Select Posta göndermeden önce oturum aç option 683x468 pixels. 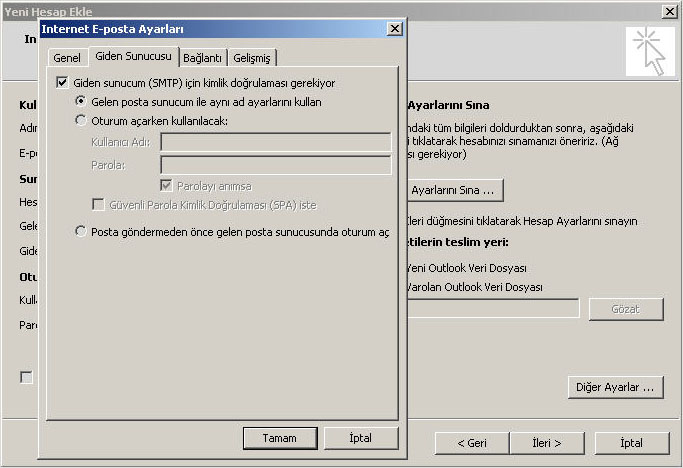point(82,231)
